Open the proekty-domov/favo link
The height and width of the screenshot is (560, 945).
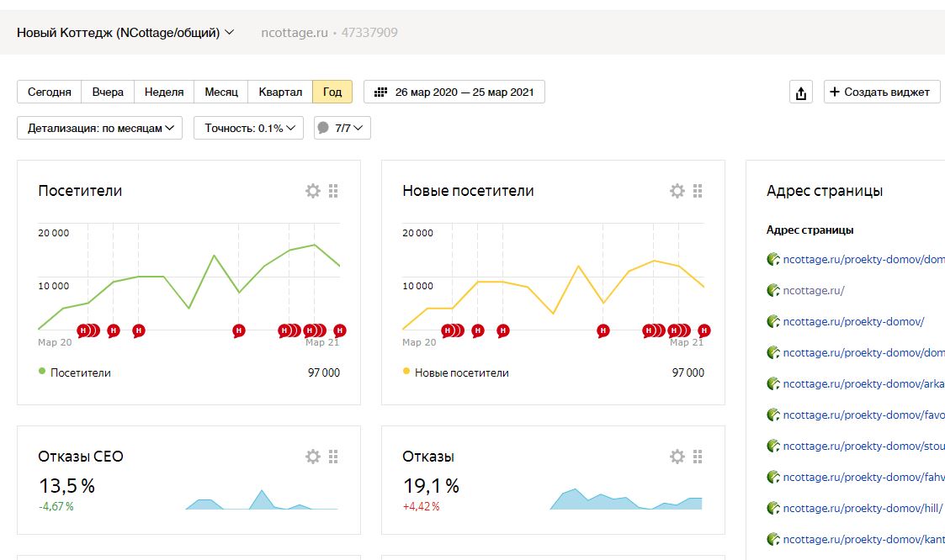pyautogui.click(x=863, y=415)
